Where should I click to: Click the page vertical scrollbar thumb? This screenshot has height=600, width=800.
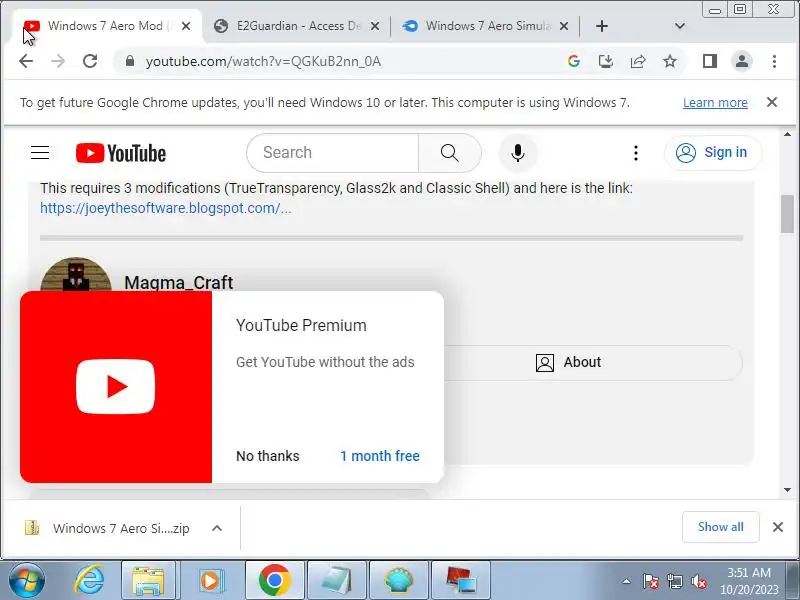point(787,214)
